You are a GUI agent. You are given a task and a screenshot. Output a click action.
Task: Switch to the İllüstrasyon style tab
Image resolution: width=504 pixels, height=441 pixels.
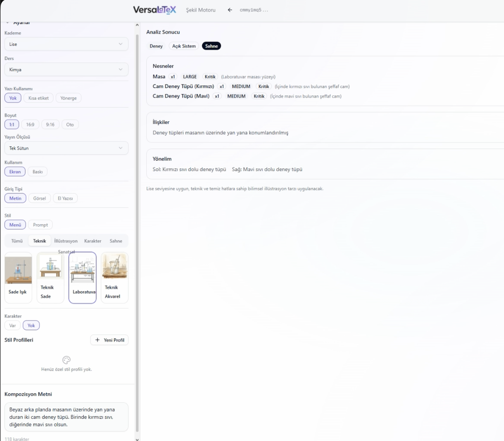[x=66, y=241]
